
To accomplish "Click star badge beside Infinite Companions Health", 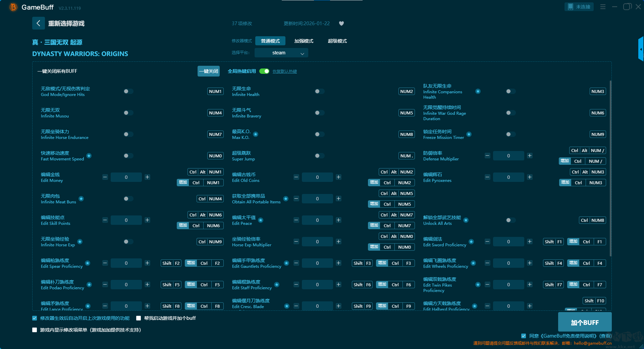I will point(478,91).
